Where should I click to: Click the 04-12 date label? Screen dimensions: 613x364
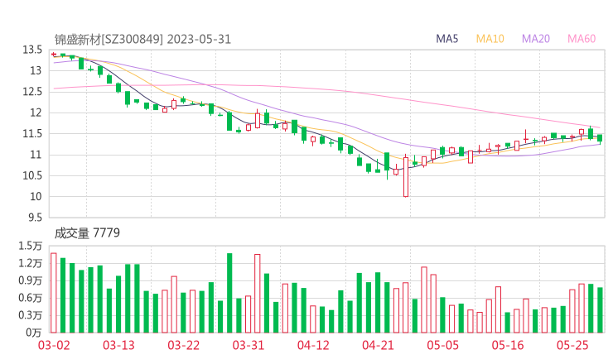pos(313,345)
